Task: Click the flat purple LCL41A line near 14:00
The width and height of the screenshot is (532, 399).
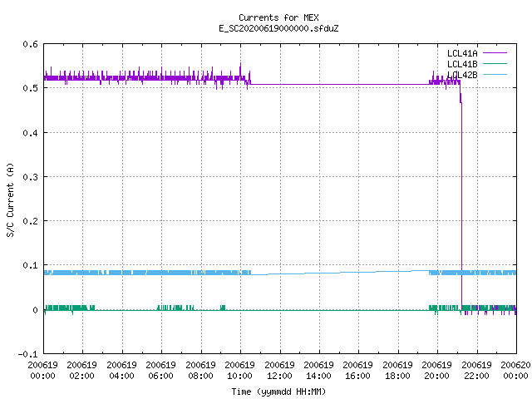Action: 319,85
